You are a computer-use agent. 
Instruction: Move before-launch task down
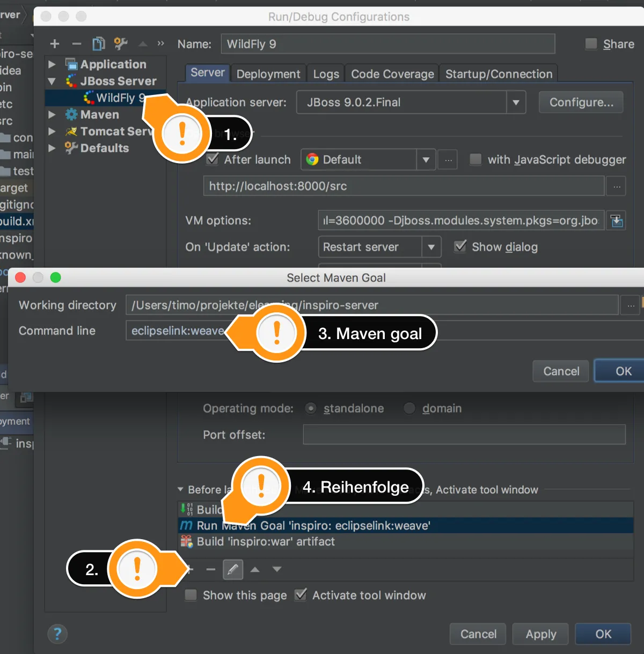click(277, 569)
